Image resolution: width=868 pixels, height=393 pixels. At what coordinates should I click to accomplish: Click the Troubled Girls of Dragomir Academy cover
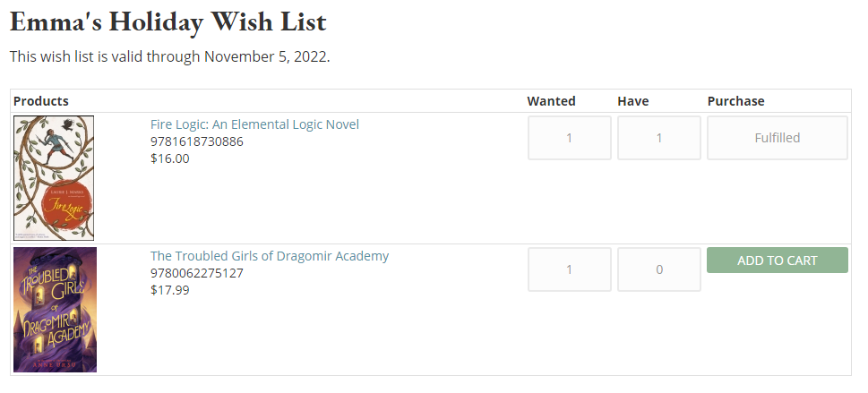click(x=55, y=310)
